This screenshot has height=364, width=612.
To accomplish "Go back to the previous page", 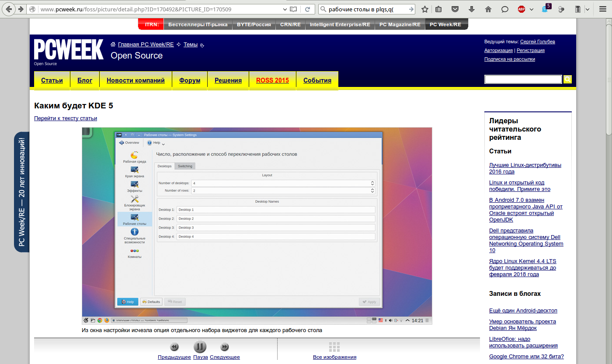I will (x=8, y=9).
